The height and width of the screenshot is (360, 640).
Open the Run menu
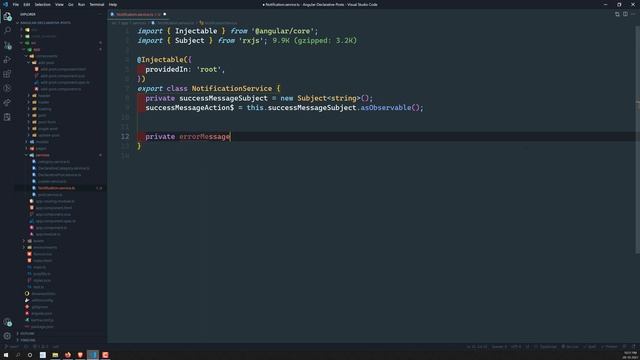pos(81,4)
